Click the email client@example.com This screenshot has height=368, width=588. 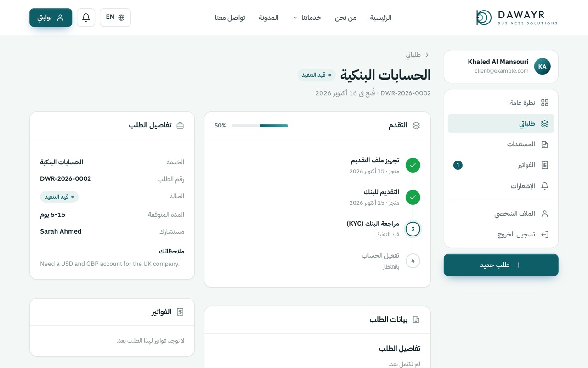click(502, 71)
